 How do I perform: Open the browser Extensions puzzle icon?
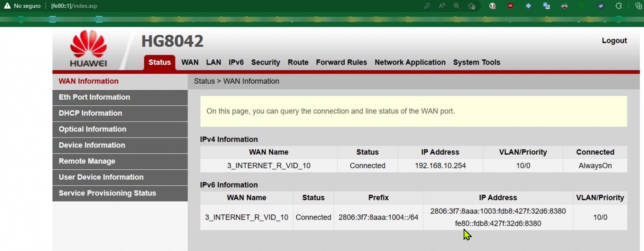point(619,6)
